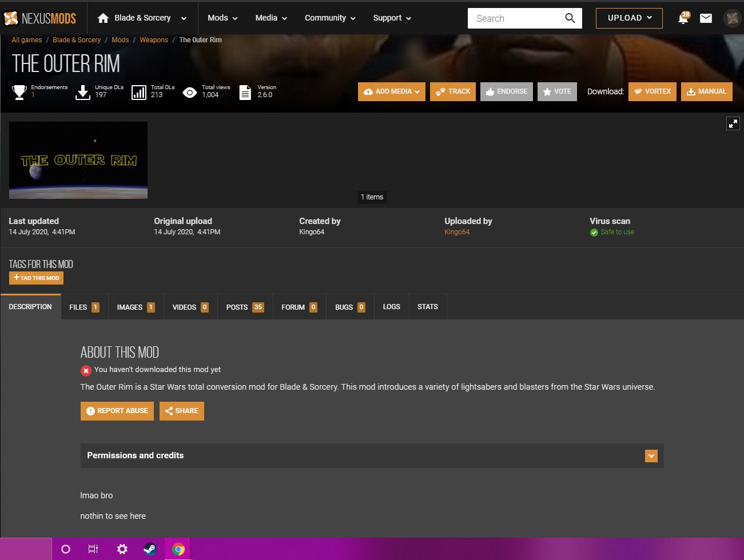Switch to the Files tab

click(x=84, y=307)
